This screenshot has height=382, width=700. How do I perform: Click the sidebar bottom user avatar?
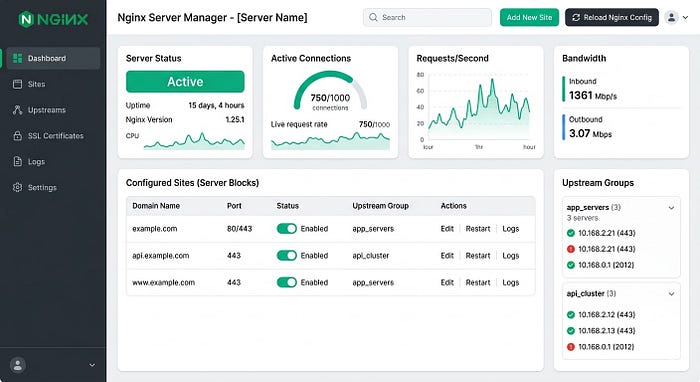point(18,365)
